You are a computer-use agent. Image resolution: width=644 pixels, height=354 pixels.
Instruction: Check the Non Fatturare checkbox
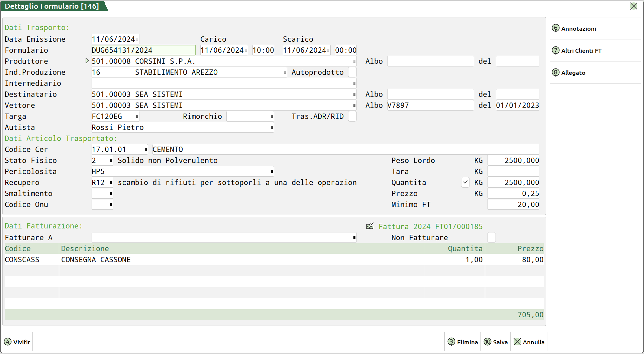(x=491, y=237)
